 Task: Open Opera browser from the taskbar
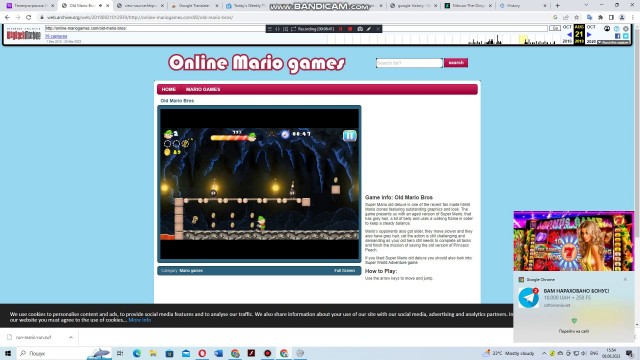click(x=202, y=353)
